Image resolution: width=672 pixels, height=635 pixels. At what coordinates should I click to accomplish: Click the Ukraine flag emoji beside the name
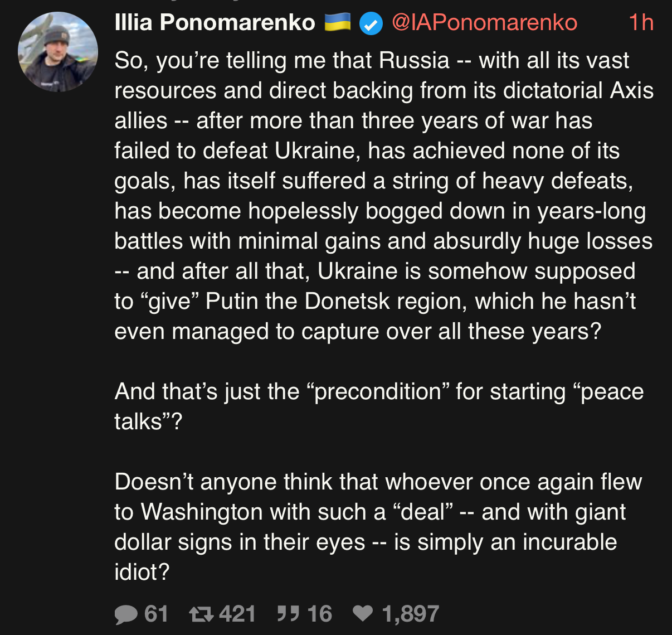337,23
